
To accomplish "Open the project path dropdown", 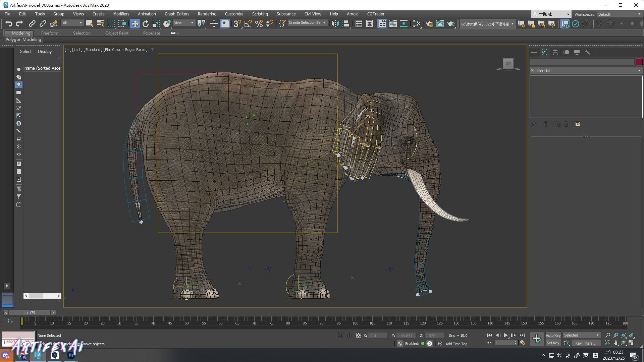I will pyautogui.click(x=487, y=24).
